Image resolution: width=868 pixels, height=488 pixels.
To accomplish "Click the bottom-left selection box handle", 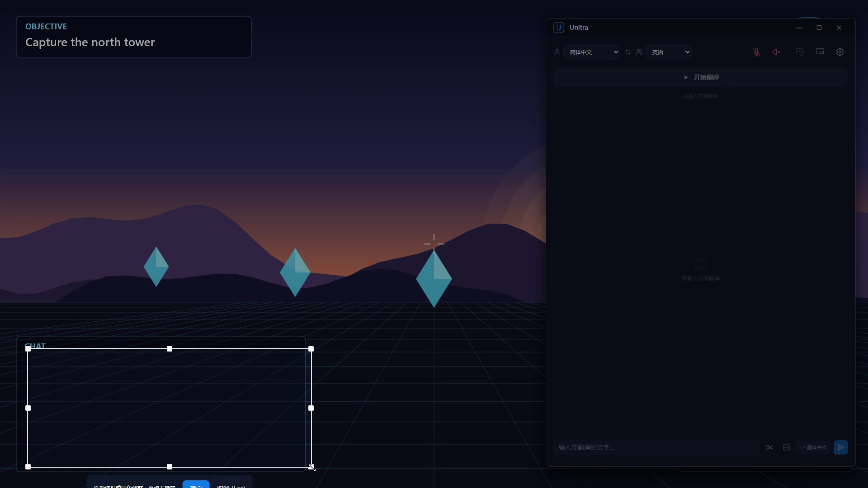I will point(28,467).
